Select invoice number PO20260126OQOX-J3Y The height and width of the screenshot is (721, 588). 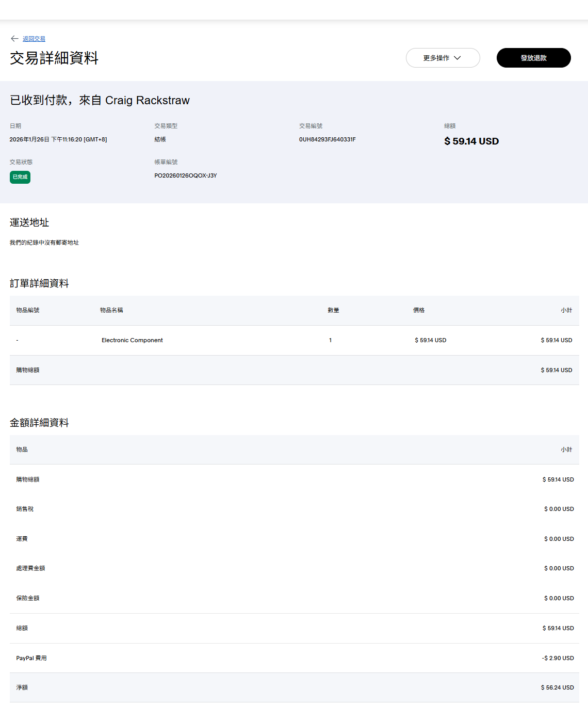[186, 175]
